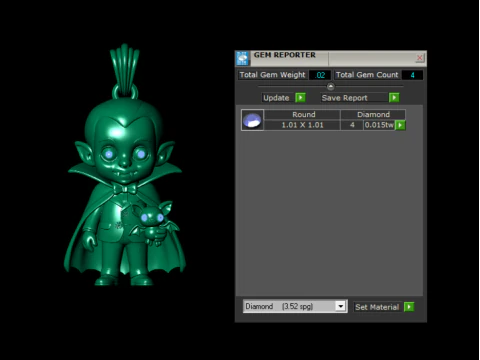480x360 pixels.
Task: Click the Set Material button
Action: [x=377, y=307]
